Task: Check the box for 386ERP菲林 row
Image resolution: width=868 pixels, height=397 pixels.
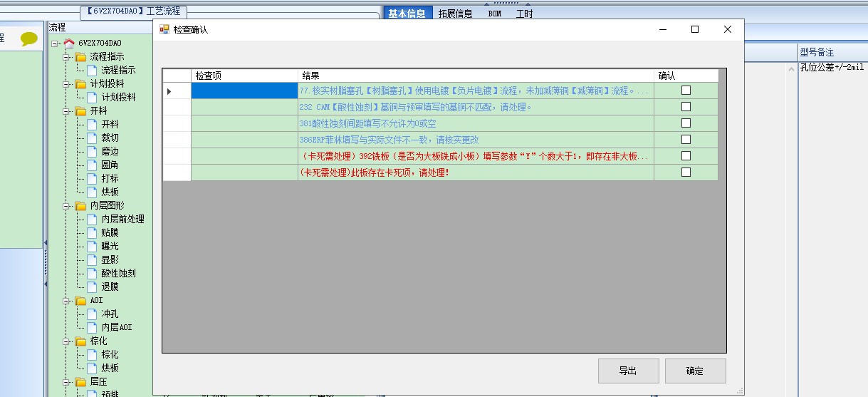Action: point(686,140)
